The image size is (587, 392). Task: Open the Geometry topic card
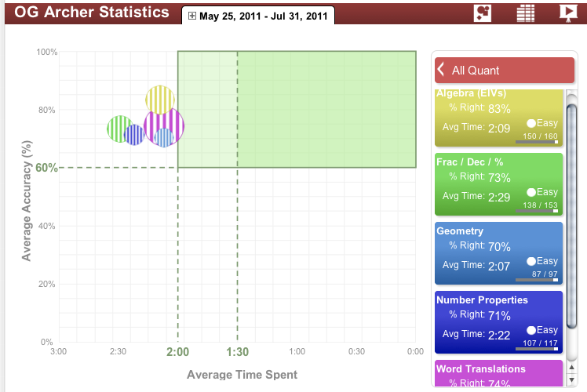coord(498,253)
